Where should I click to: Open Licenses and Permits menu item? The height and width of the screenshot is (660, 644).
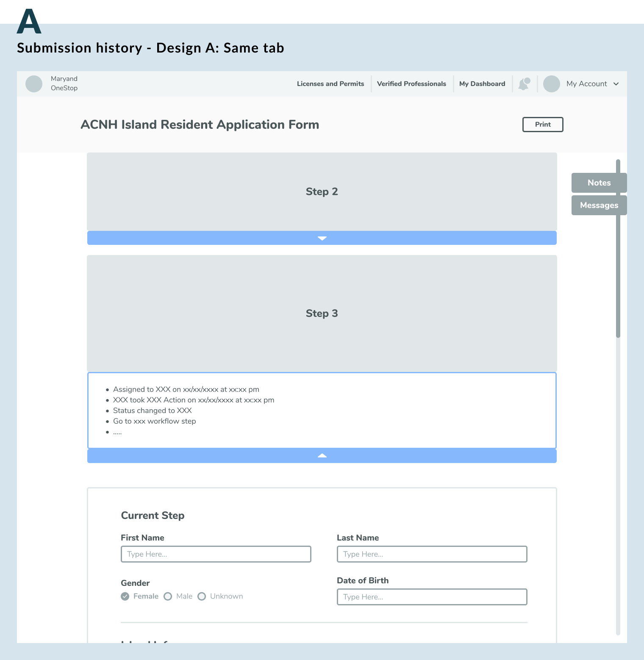click(330, 84)
